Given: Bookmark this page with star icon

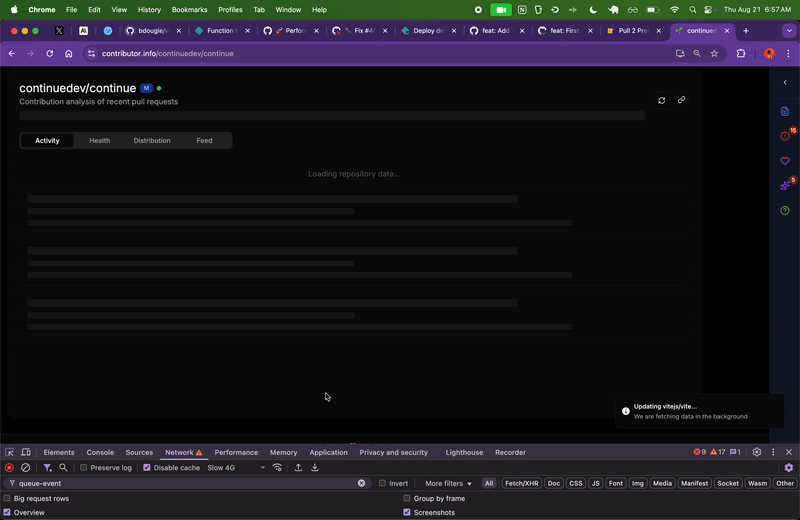Looking at the screenshot, I should (x=714, y=54).
